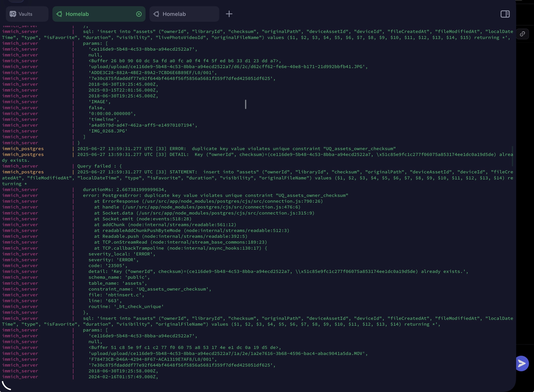Screen dimensions: 534x392
Task: Click the "file: 'nbtinsert.c'," line
Action: pyautogui.click(x=116, y=295)
